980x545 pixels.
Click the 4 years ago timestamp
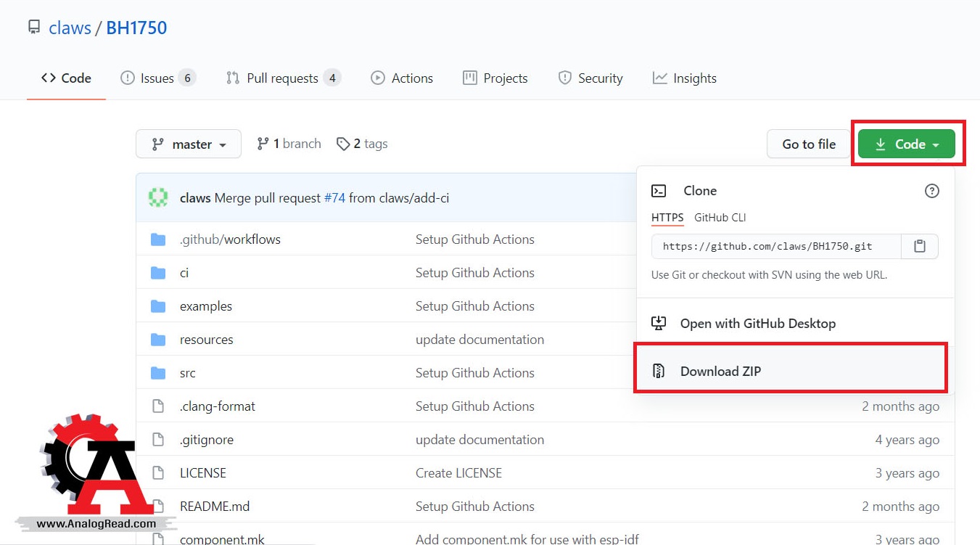pos(907,440)
